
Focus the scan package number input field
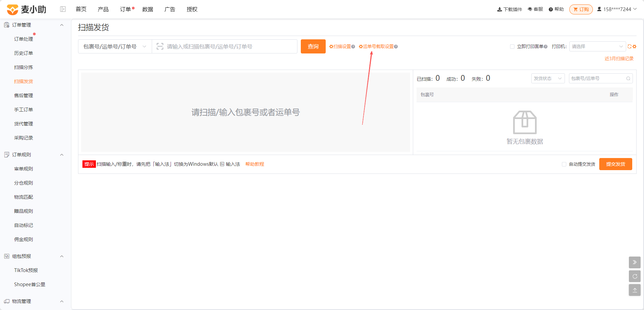tap(225, 46)
